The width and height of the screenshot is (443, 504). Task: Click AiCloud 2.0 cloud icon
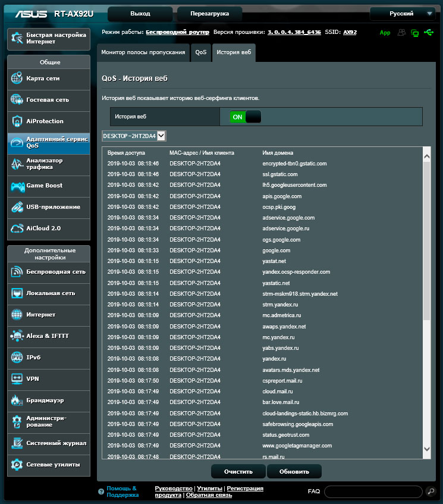pos(17,228)
